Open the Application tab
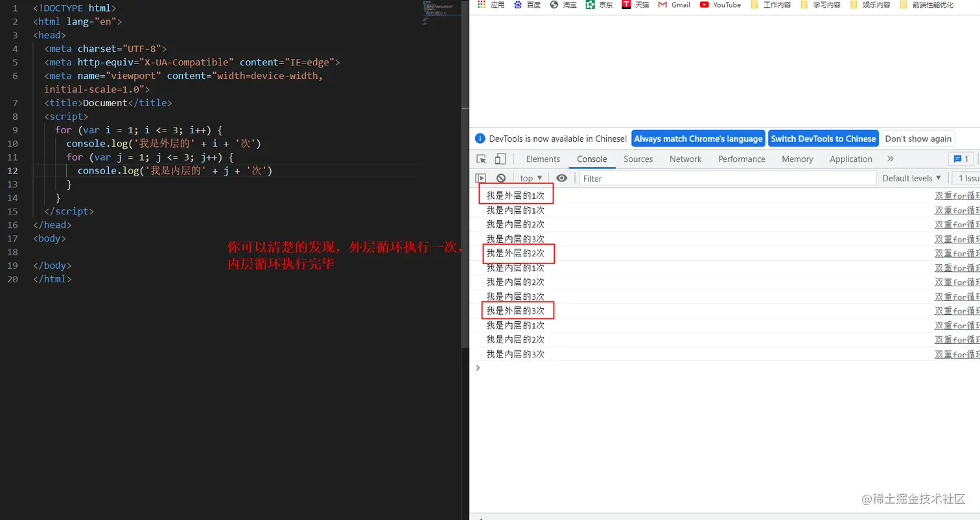980x520 pixels. [851, 159]
